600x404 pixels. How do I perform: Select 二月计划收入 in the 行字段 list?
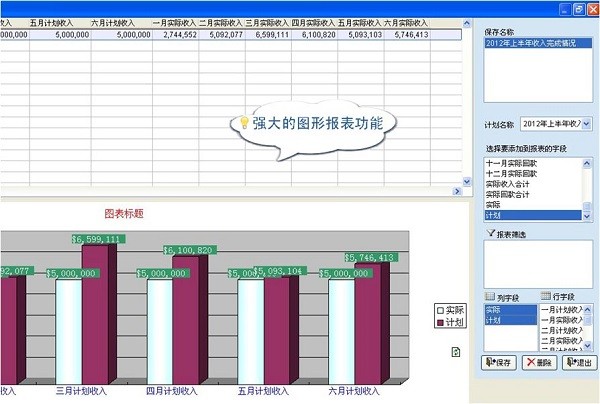(562, 330)
